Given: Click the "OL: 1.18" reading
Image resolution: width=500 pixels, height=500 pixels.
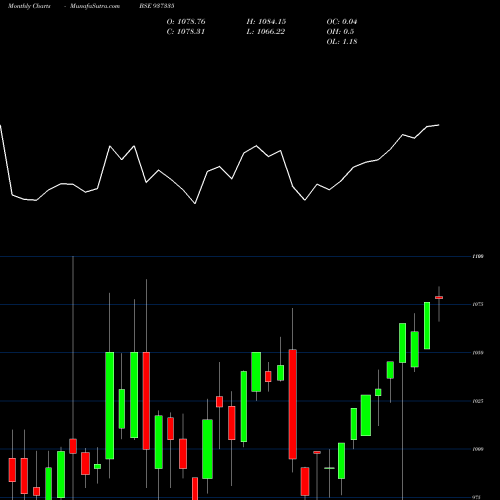Looking at the screenshot, I should coord(342,42).
